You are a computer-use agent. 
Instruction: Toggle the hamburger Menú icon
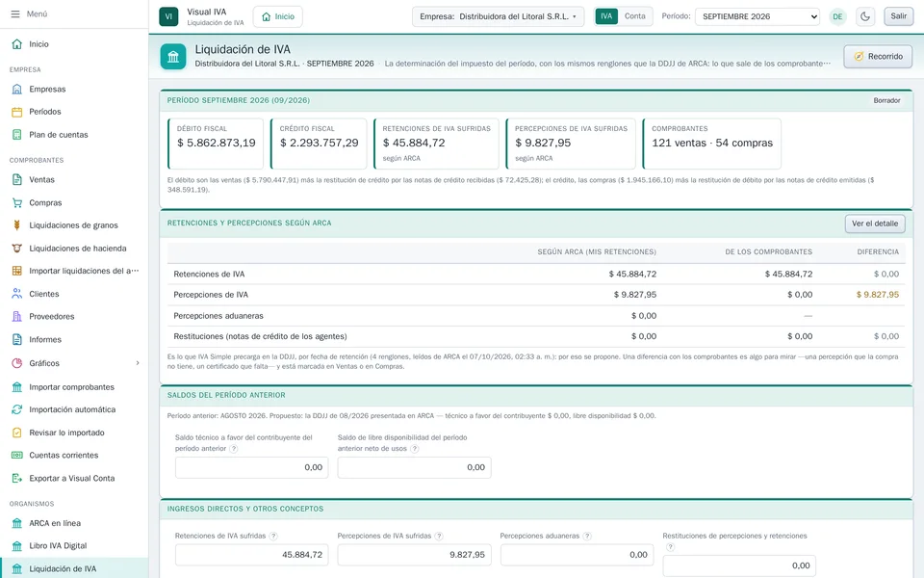pyautogui.click(x=15, y=13)
